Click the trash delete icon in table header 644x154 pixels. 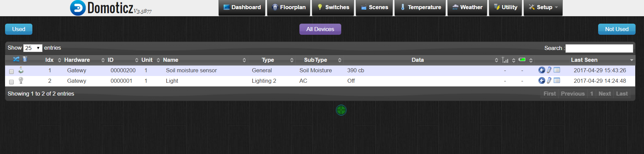25,59
